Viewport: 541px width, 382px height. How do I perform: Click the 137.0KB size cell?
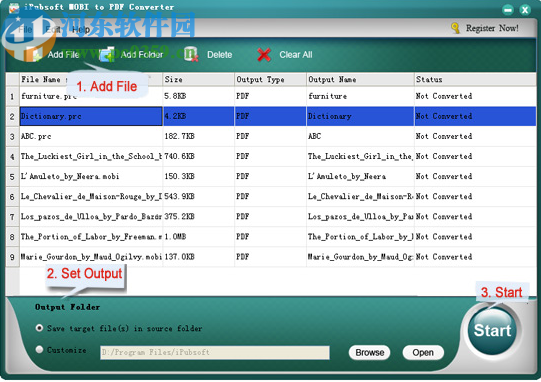pos(198,256)
